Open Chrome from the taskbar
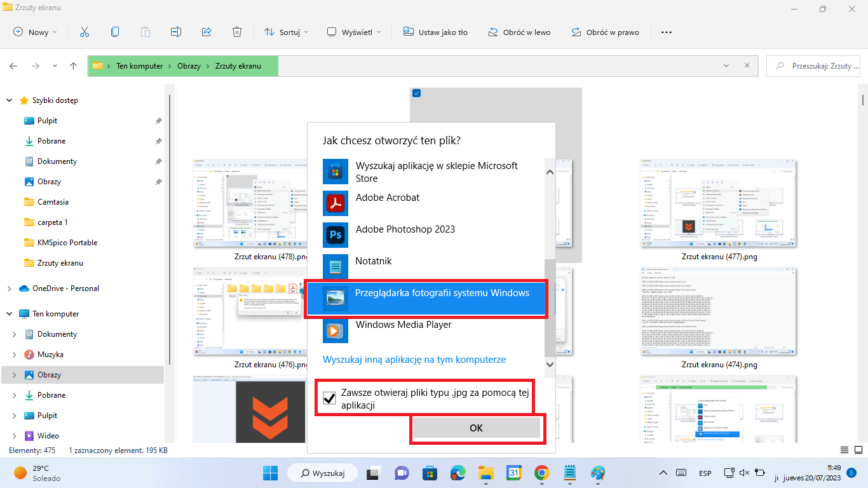This screenshot has height=488, width=868. (x=541, y=473)
